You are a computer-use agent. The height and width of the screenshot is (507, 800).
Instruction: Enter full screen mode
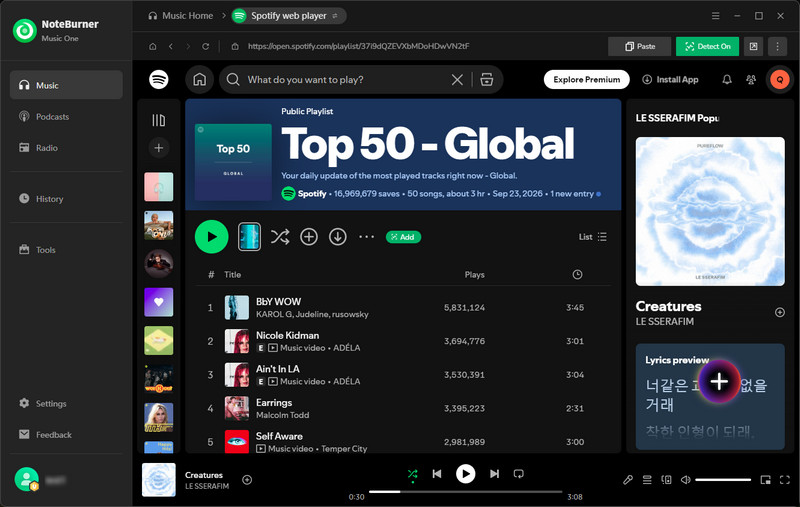(785, 479)
